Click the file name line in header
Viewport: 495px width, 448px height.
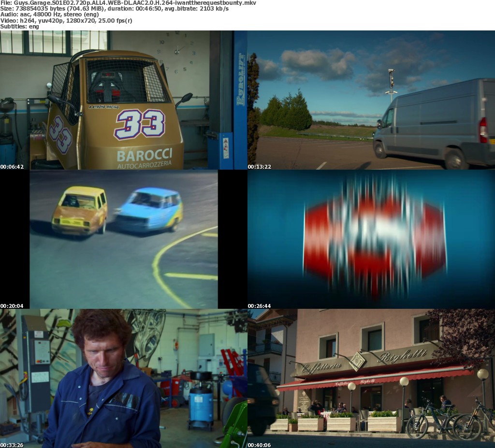point(128,3)
